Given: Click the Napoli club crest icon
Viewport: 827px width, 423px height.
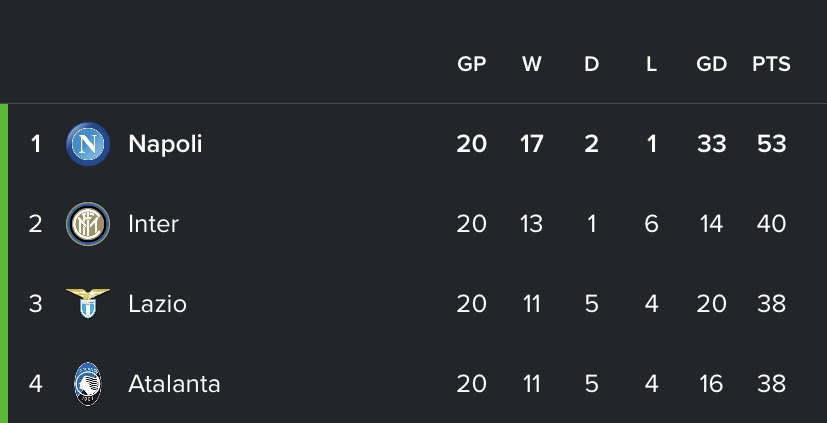Looking at the screenshot, I should pyautogui.click(x=88, y=144).
